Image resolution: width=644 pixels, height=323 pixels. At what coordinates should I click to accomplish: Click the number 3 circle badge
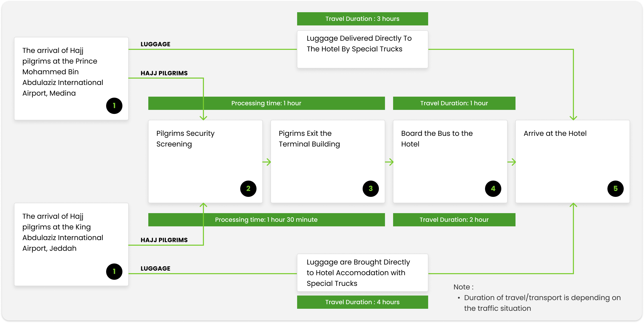371,189
